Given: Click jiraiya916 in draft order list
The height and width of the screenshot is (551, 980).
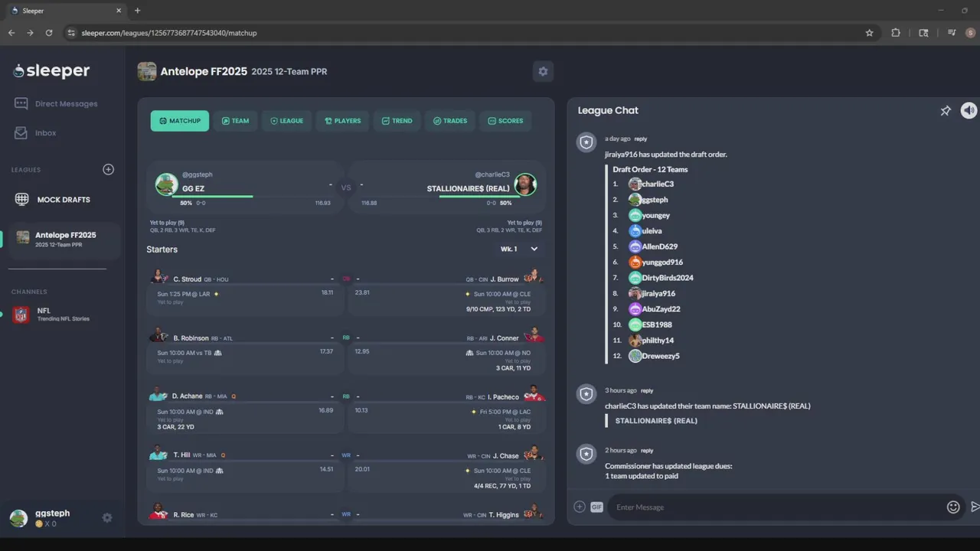Looking at the screenshot, I should point(652,293).
